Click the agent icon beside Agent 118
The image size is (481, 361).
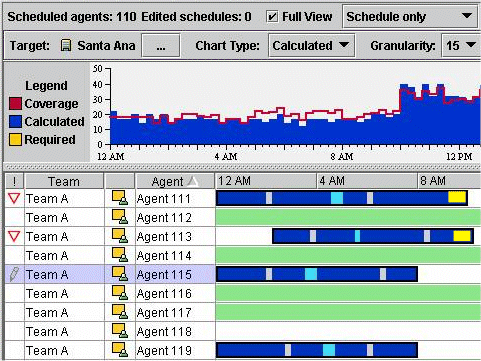pos(120,331)
